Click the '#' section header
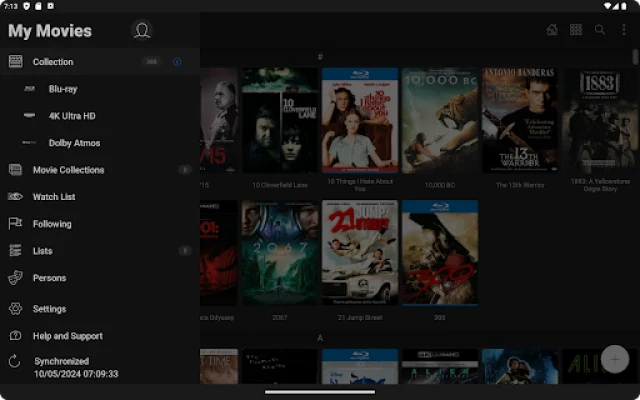Viewport: 640px width, 400px height. coord(320,57)
